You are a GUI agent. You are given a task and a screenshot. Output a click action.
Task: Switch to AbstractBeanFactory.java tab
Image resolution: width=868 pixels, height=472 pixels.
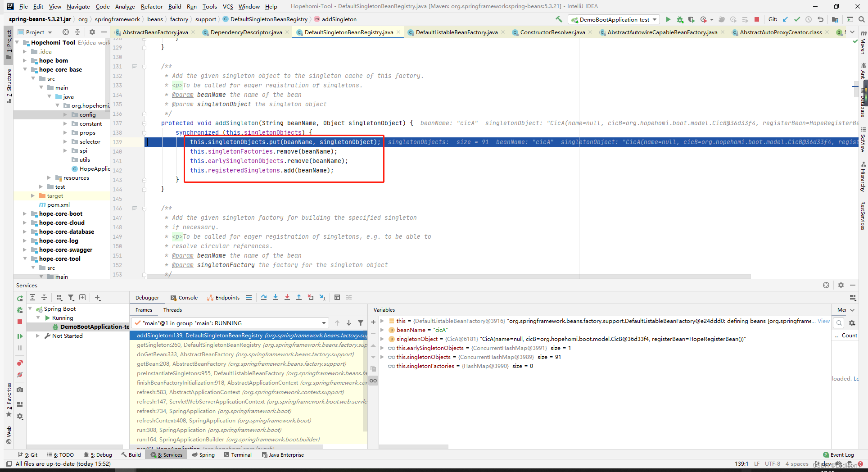[155, 32]
